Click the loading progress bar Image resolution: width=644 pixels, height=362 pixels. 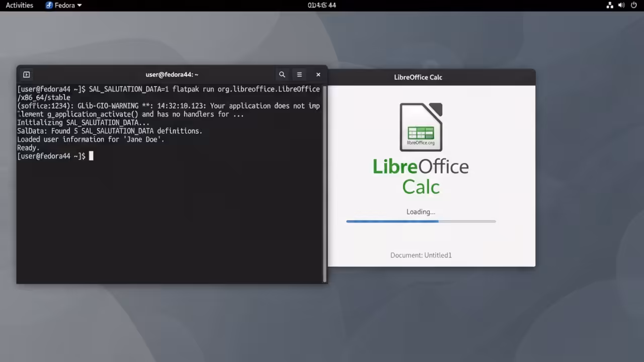coord(421,221)
